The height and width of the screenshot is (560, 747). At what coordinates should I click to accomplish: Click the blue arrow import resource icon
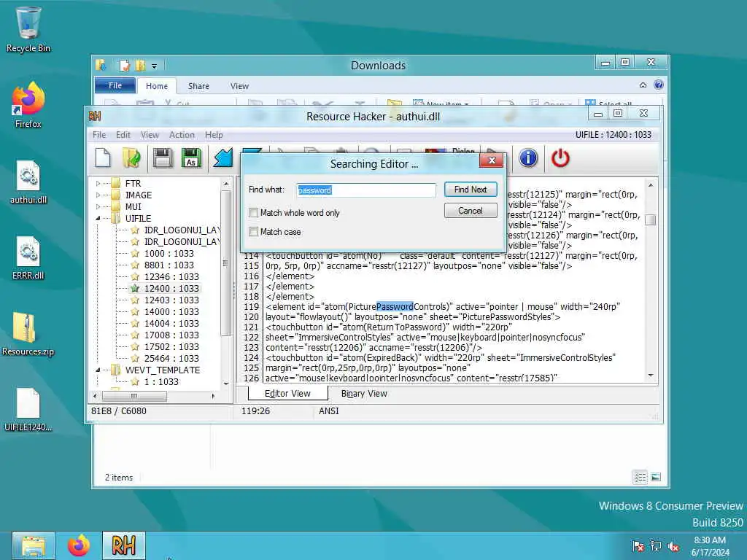click(x=222, y=158)
